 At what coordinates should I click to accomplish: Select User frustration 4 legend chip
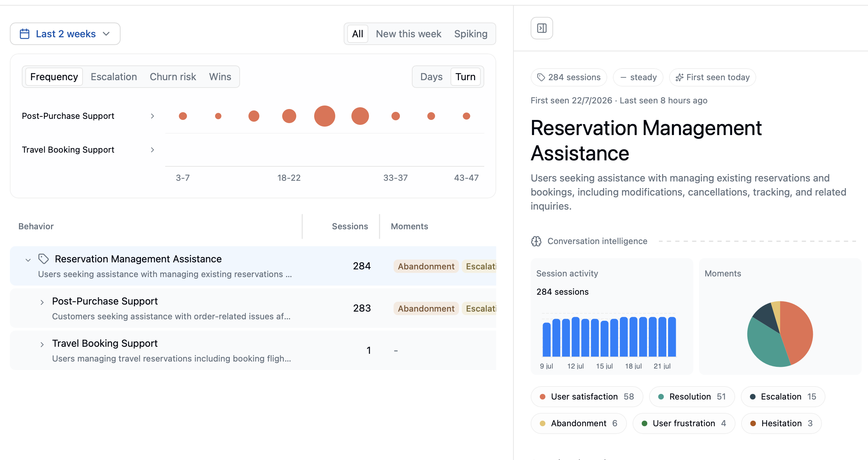[684, 423]
